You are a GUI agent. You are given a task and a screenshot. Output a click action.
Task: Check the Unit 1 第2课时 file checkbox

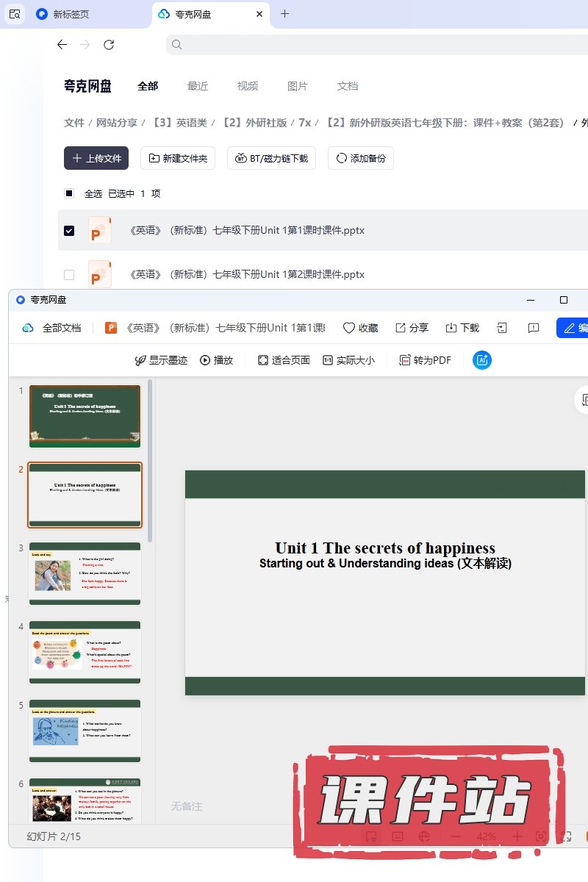(x=69, y=274)
